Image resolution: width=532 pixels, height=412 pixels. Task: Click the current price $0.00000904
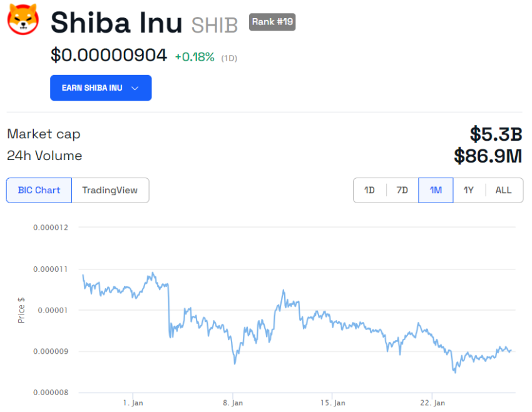coord(108,56)
